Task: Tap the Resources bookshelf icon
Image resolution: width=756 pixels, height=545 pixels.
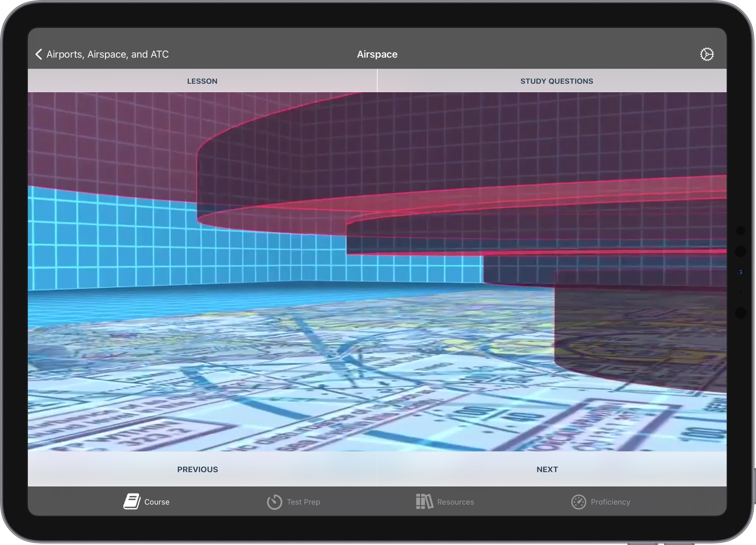Action: (x=424, y=502)
